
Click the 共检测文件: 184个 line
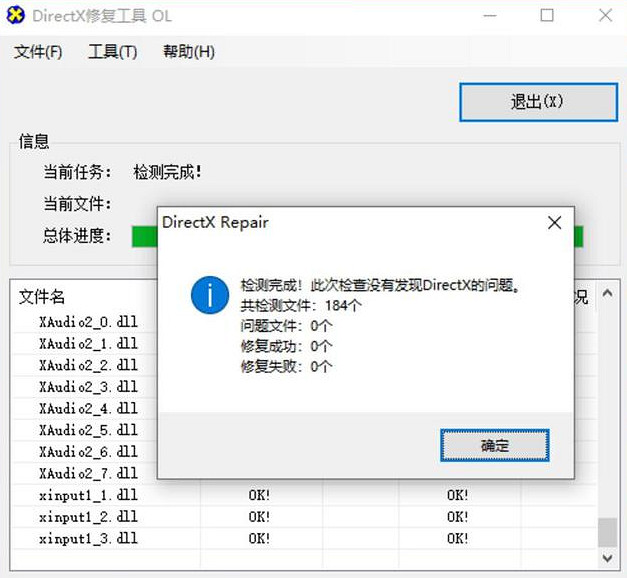click(x=301, y=306)
